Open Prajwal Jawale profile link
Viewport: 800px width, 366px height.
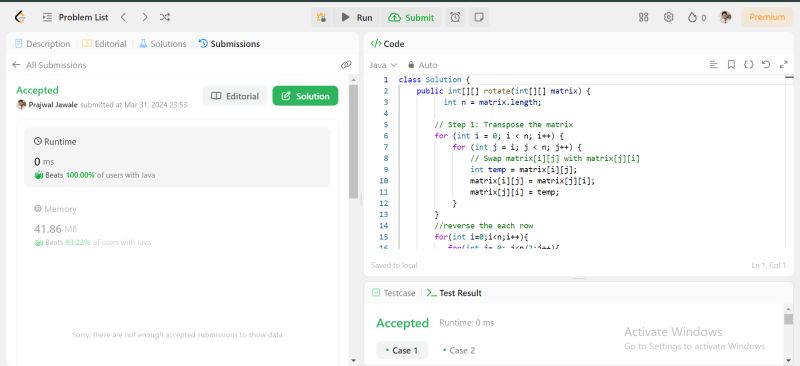pyautogui.click(x=53, y=105)
